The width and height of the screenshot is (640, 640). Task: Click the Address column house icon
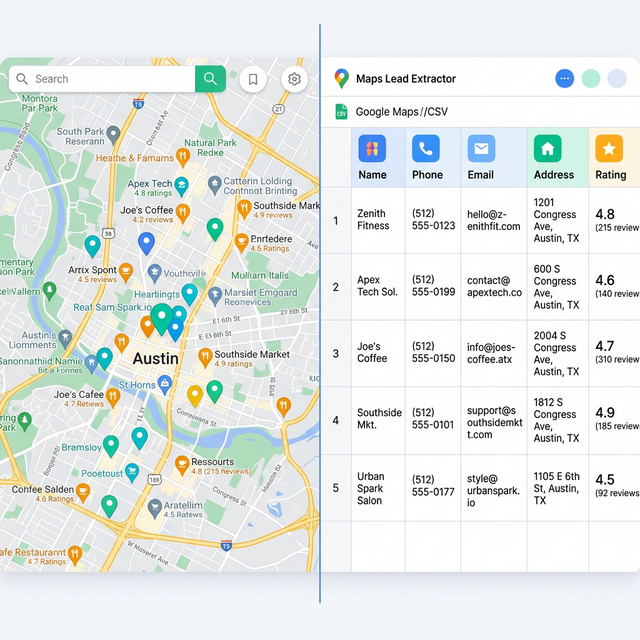click(547, 149)
